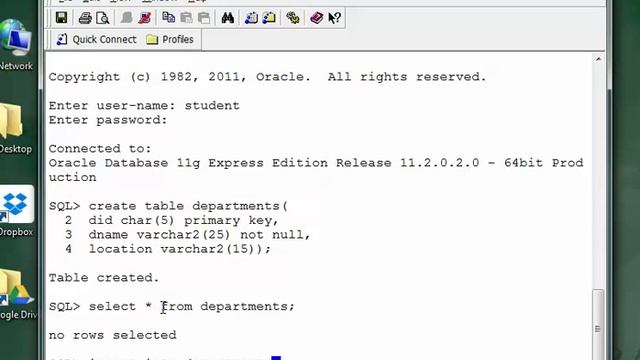Click the scrollbar up arrow
The height and width of the screenshot is (360, 640).
click(x=598, y=60)
